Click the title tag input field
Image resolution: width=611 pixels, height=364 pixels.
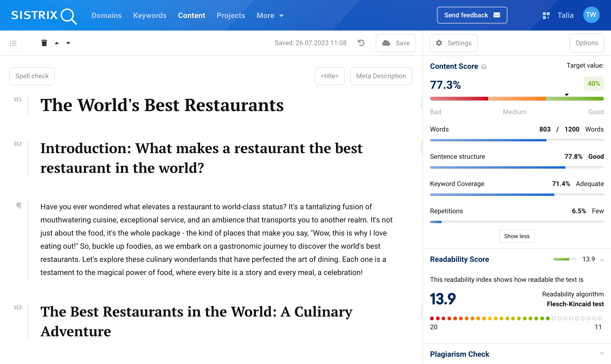[329, 76]
